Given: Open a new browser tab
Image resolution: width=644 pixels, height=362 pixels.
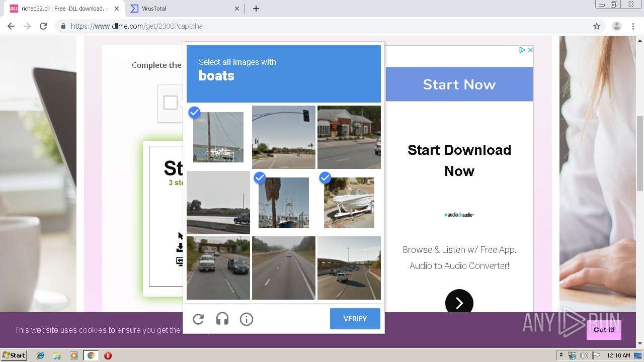Looking at the screenshot, I should coord(256,9).
